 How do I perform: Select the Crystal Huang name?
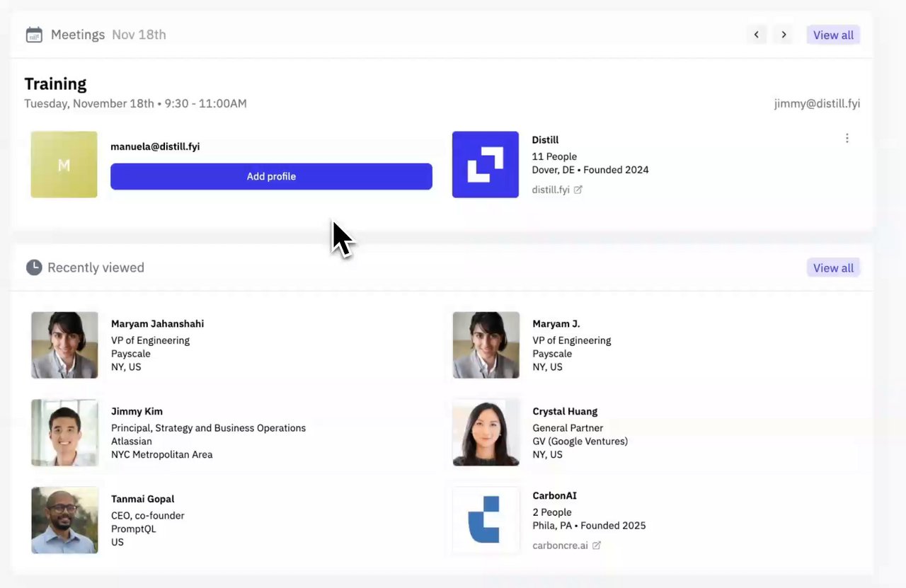[x=565, y=411]
